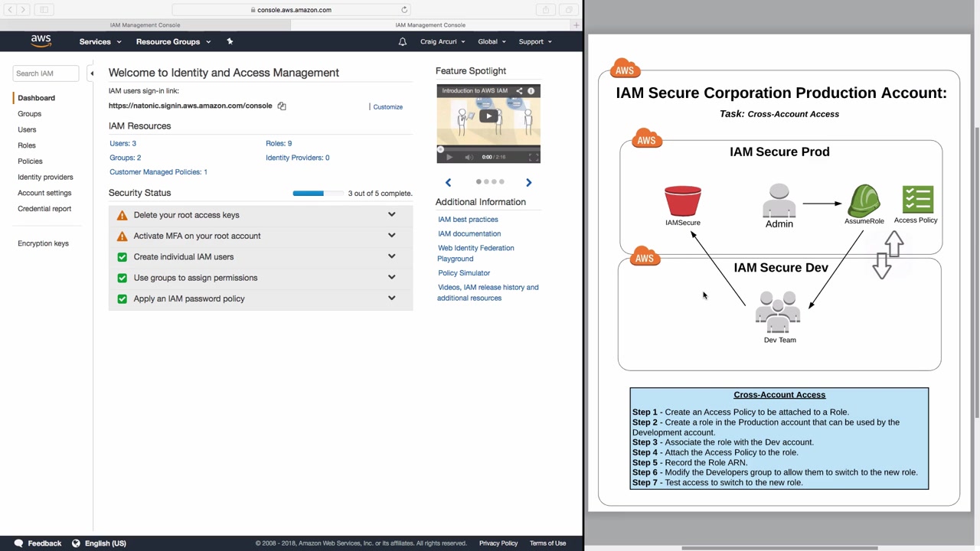Viewport: 980px width, 551px height.
Task: Mute the video with the speaker icon
Action: [469, 157]
